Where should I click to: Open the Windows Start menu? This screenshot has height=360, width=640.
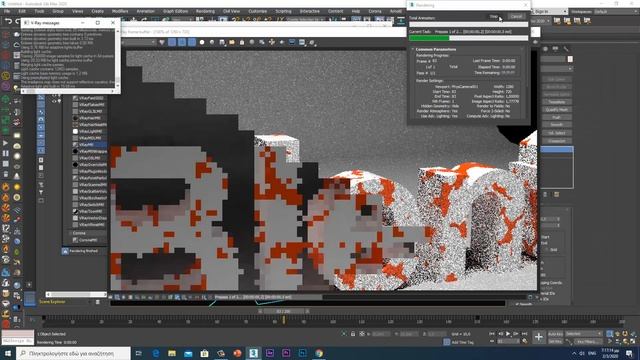[8, 353]
